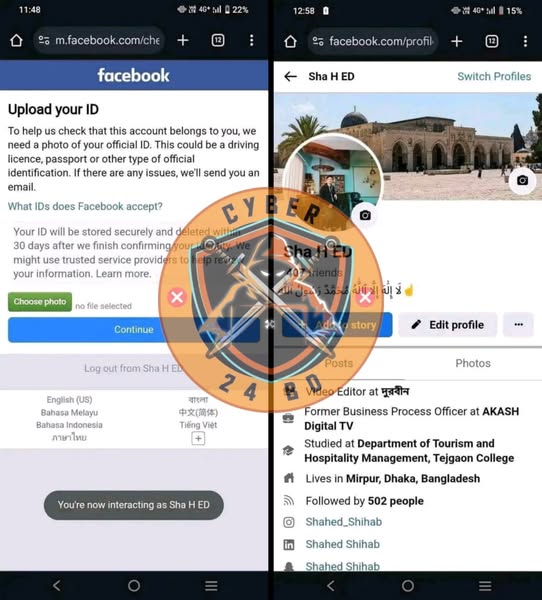Tap camera icon on profile picture
Screen dimensions: 542x600
click(x=365, y=215)
